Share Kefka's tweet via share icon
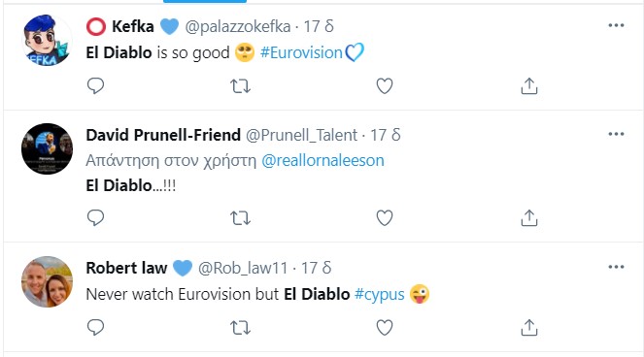This screenshot has width=644, height=357. coord(529,86)
